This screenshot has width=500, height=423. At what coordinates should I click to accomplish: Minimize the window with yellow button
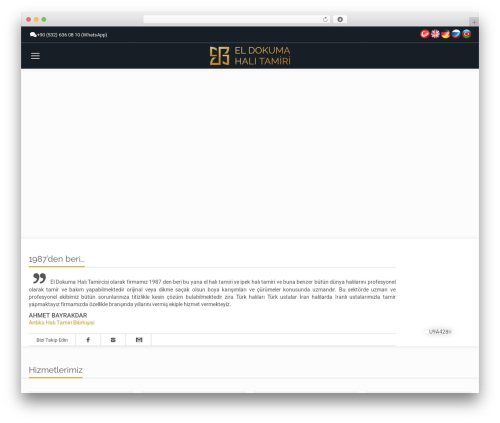(36, 19)
